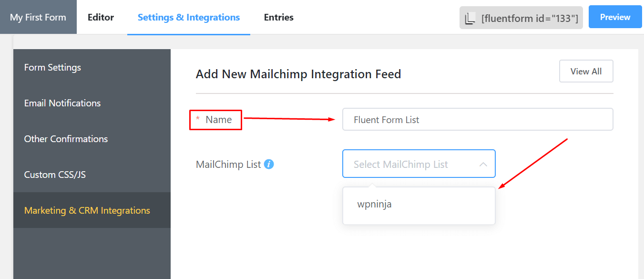The image size is (644, 279).
Task: Click the shortcode copy icon
Action: coord(470,17)
